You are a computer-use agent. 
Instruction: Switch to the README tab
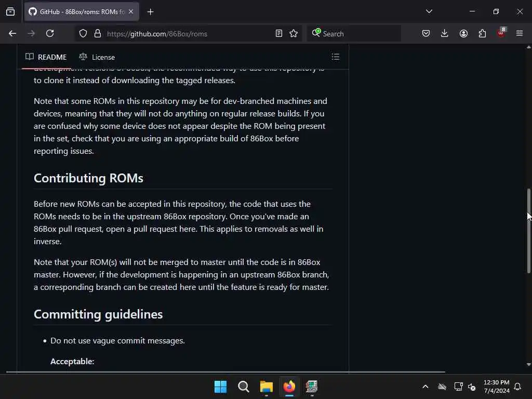[46, 57]
